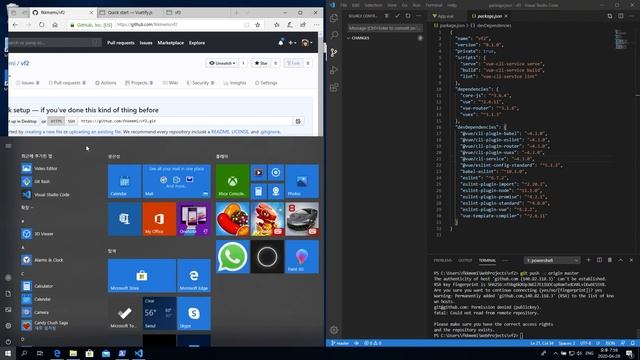Viewport: 640px width, 360px height.
Task: Open the Settings tab of GitHub repo
Action: [266, 83]
